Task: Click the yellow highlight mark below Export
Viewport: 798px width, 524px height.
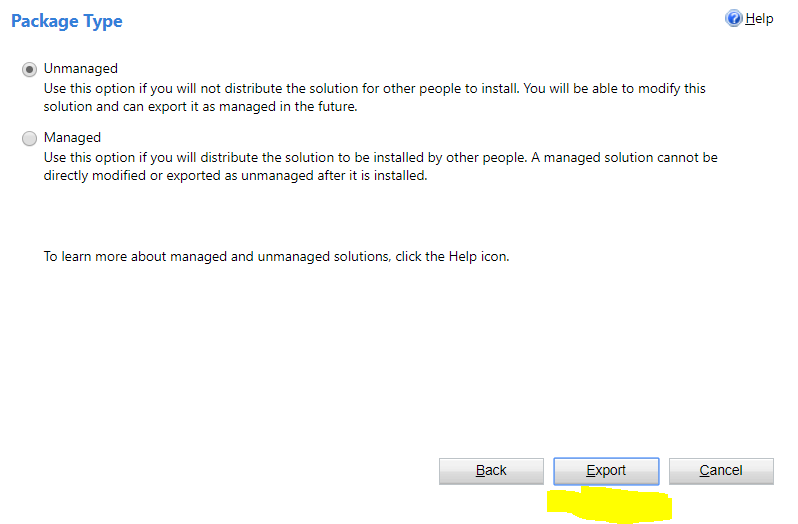Action: [610, 504]
